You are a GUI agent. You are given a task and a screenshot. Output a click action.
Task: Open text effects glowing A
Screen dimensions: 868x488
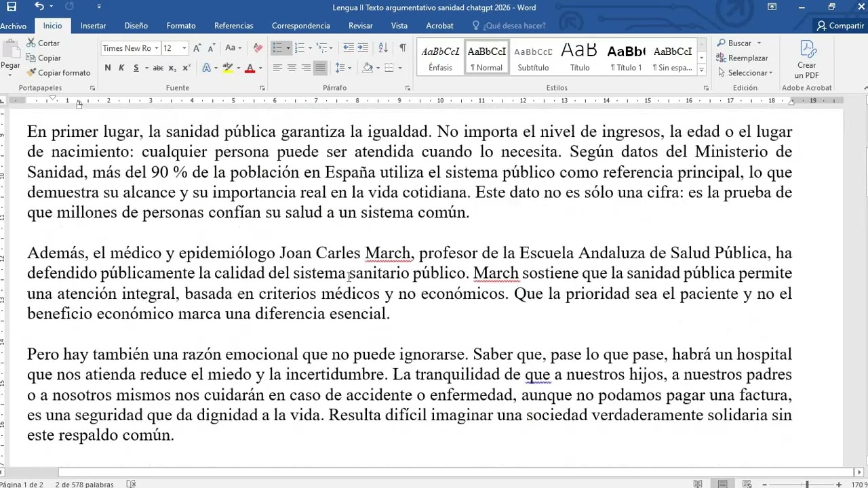tap(206, 68)
